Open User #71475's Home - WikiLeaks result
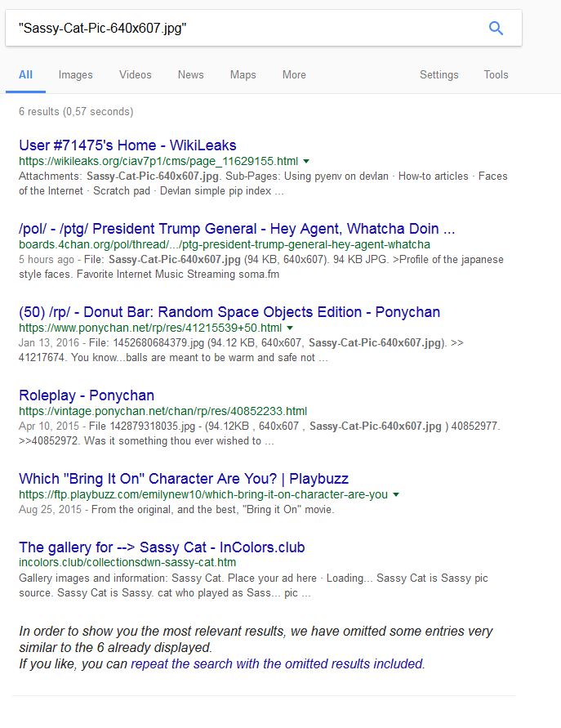This screenshot has height=728, width=561. 127,145
